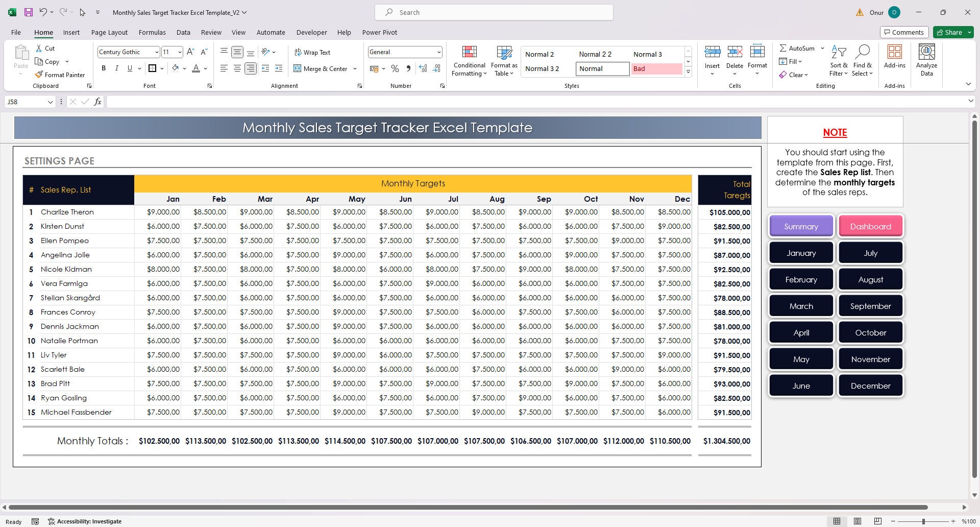Viewport: 980px width, 527px height.
Task: Click inside the Name Box field
Action: (26, 102)
